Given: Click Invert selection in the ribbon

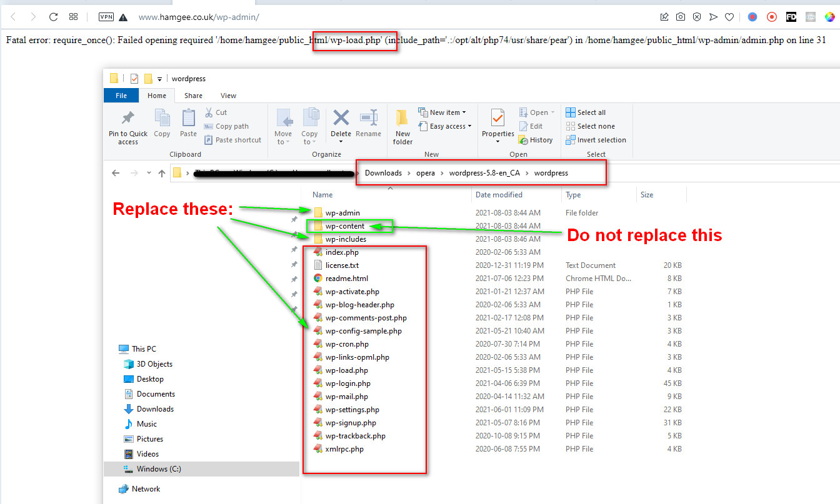Looking at the screenshot, I should point(596,140).
